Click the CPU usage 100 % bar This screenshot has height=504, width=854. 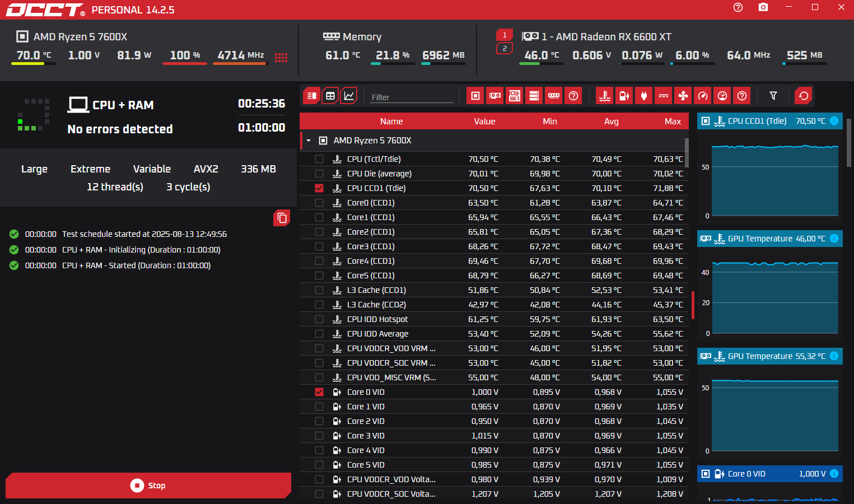tap(185, 64)
